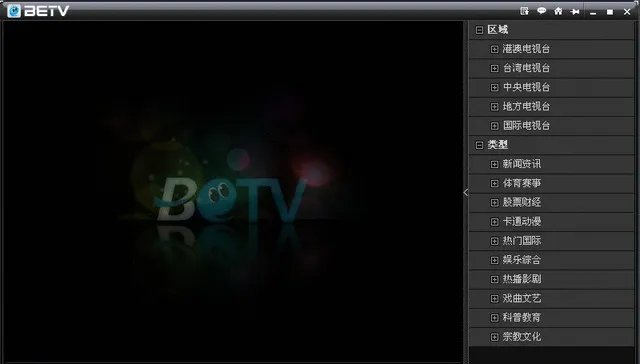Screen dimensions: 640x364
Task: Select the 卡通动漫 category label
Action: (x=522, y=222)
